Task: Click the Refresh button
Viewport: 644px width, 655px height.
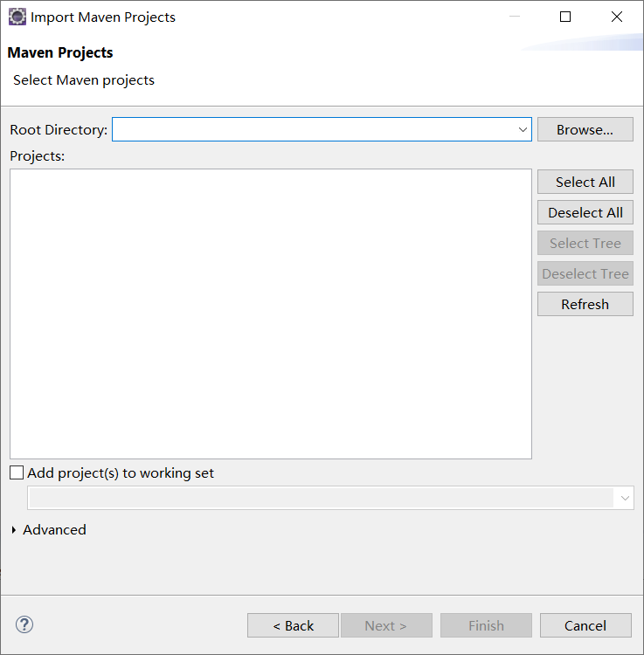Action: (585, 304)
